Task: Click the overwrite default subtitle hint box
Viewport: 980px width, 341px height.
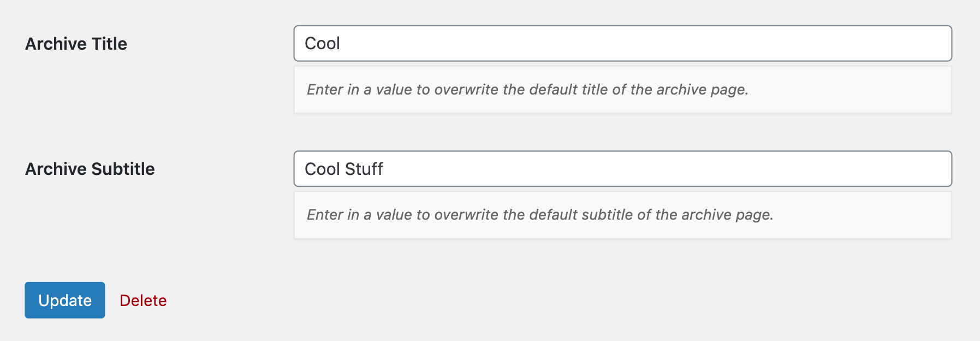Action: [x=622, y=214]
